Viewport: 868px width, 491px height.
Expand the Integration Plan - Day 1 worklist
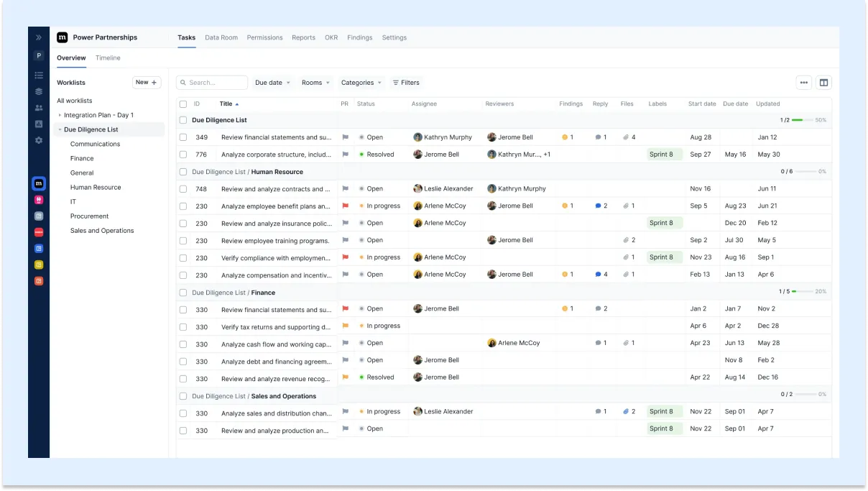(x=60, y=115)
